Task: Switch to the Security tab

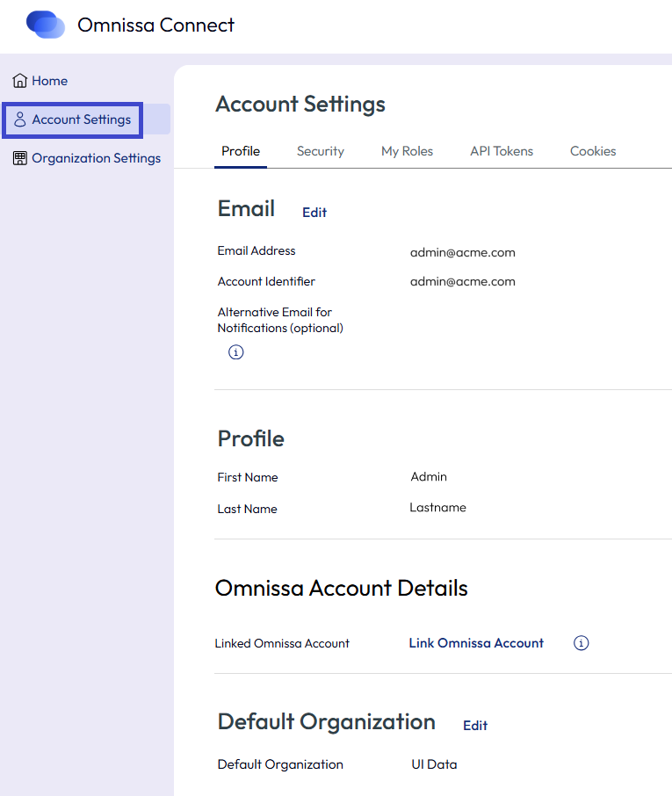Action: pos(321,151)
